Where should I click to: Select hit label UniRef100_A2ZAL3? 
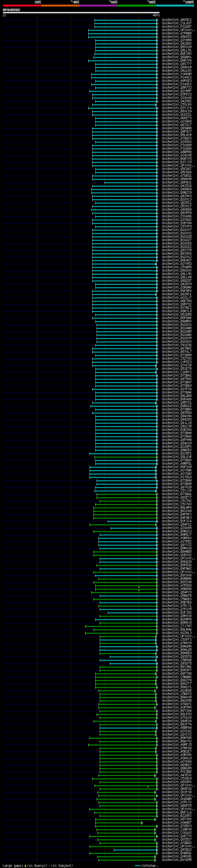(x=177, y=633)
